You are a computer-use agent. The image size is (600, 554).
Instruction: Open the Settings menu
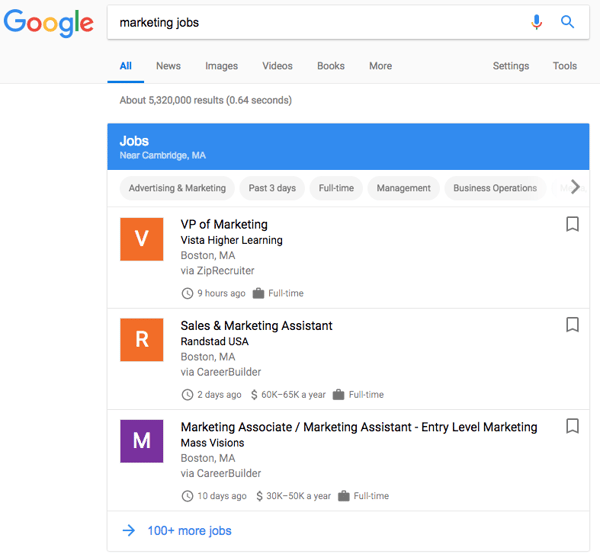pos(510,66)
